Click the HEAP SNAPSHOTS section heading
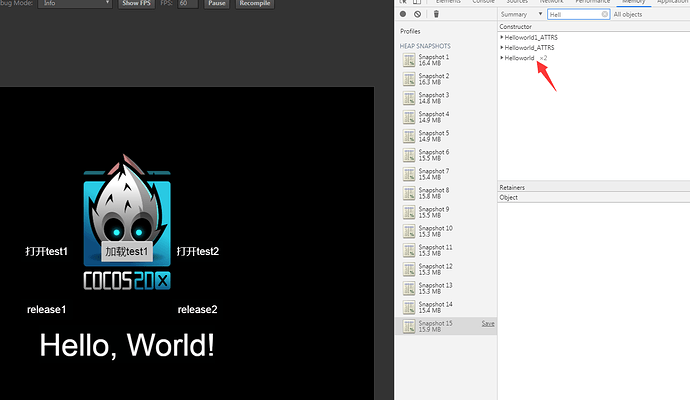The image size is (690, 400). (x=425, y=46)
